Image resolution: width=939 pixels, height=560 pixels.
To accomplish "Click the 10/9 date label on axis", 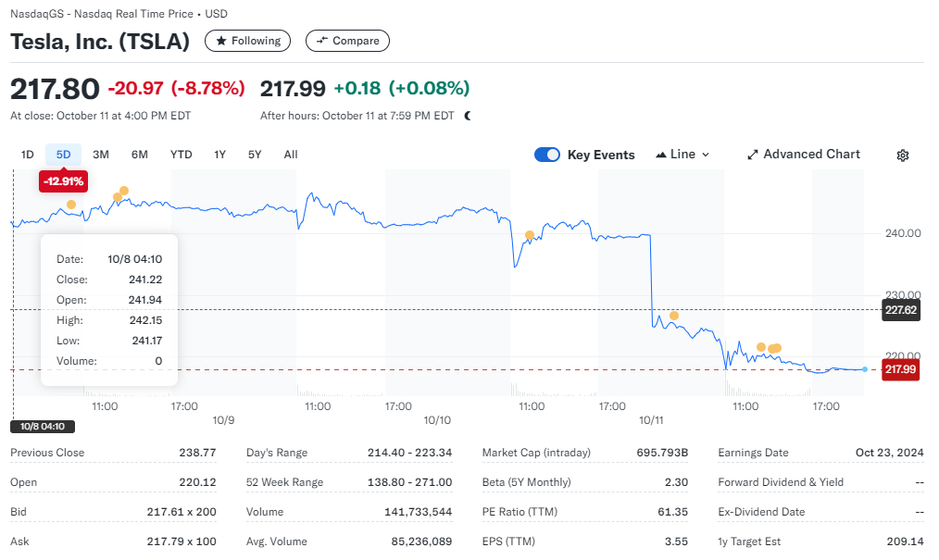I will click(x=223, y=420).
